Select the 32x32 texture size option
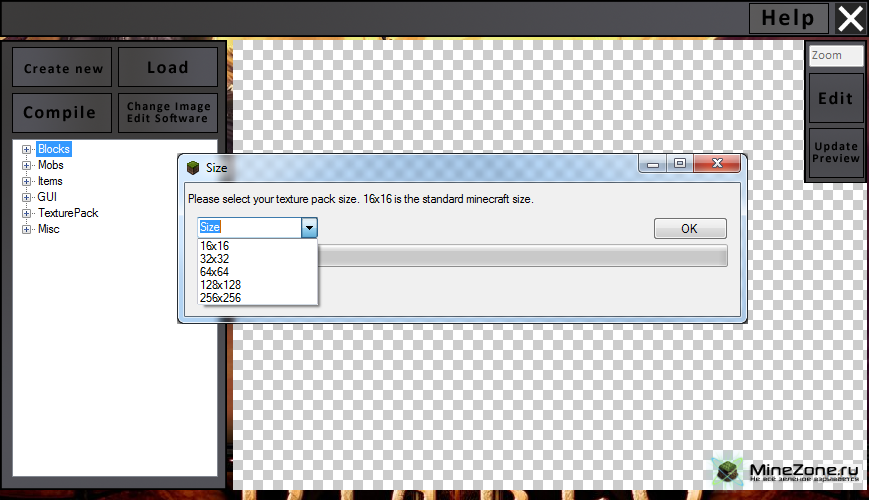Viewport: 869px width, 500px height. click(214, 259)
